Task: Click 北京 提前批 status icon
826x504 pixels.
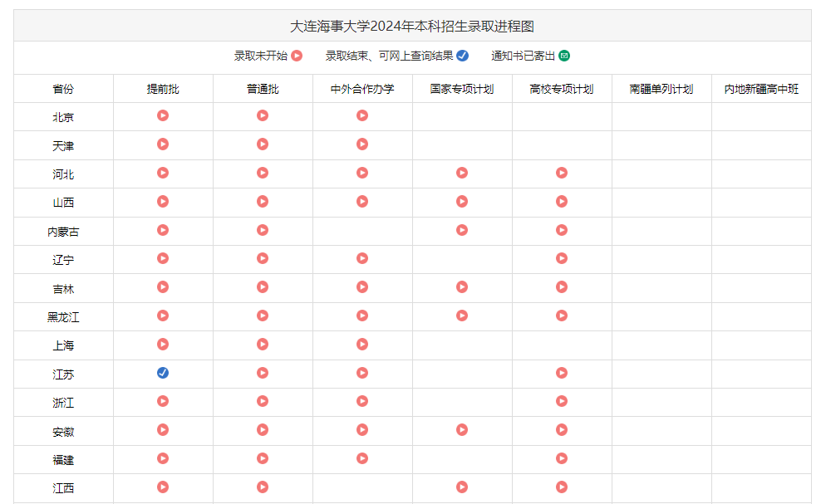Action: pyautogui.click(x=163, y=115)
